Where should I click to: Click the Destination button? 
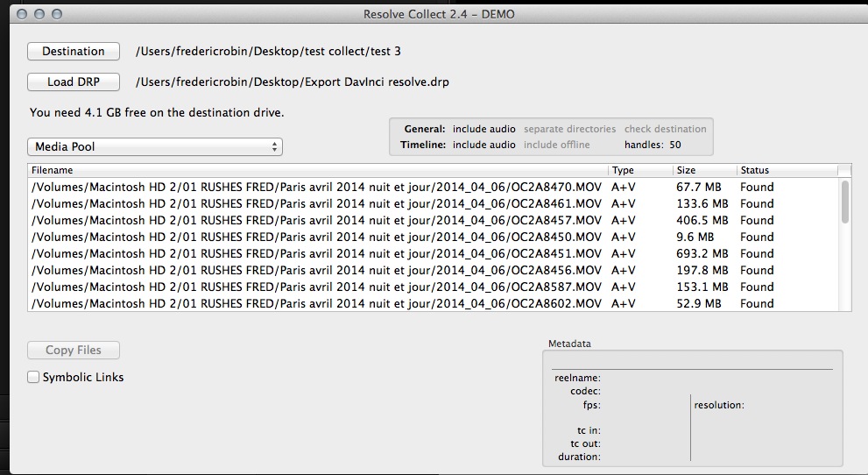click(x=74, y=52)
